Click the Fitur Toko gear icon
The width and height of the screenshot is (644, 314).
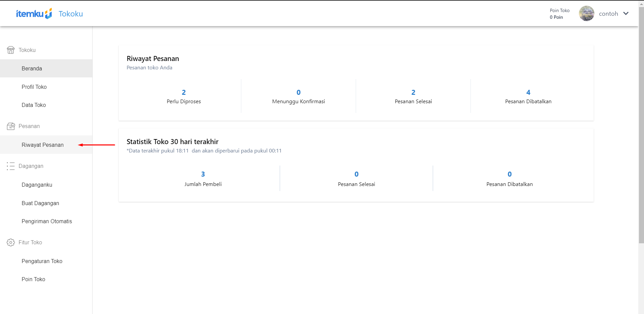pyautogui.click(x=11, y=242)
